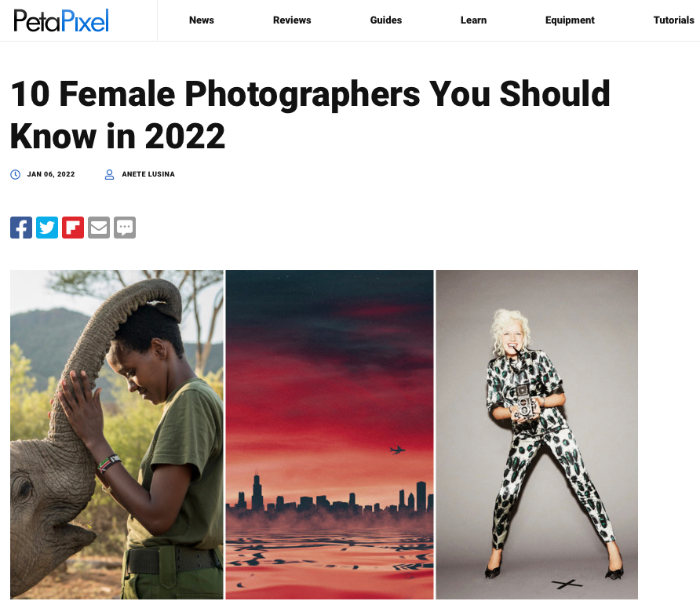
Task: Go to PetaPixel home via logo
Action: tap(61, 20)
